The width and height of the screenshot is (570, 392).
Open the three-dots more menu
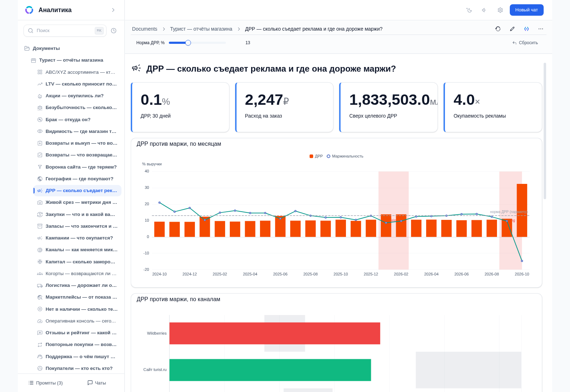[541, 29]
